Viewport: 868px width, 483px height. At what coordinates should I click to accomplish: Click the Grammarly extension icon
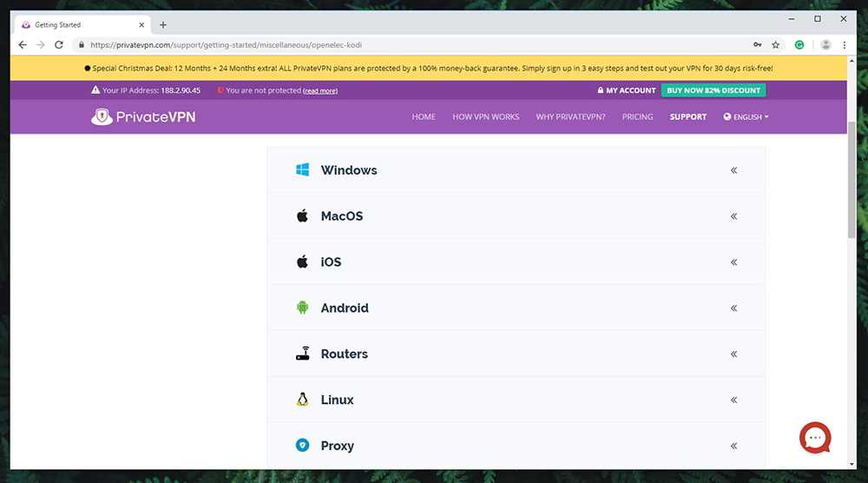click(799, 45)
